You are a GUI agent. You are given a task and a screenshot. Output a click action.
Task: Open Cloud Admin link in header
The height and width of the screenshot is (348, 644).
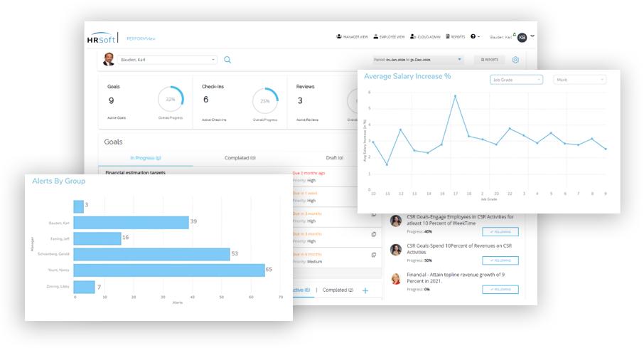[x=426, y=36]
